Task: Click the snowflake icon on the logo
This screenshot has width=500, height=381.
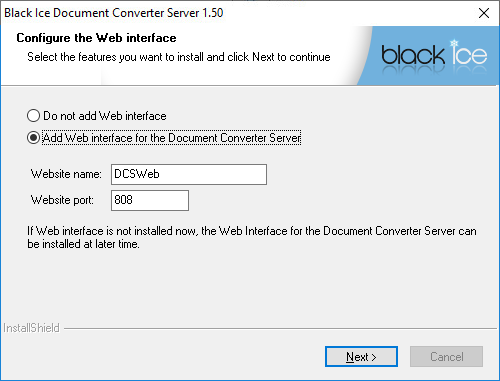Action: pyautogui.click(x=454, y=43)
